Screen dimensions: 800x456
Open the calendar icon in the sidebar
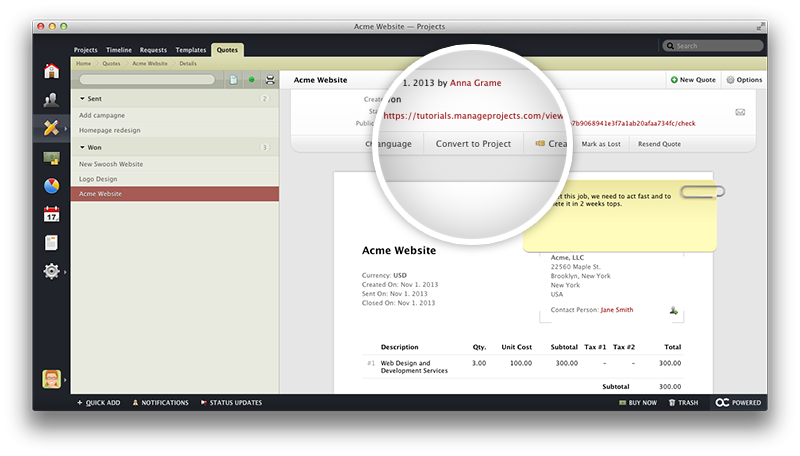point(50,214)
